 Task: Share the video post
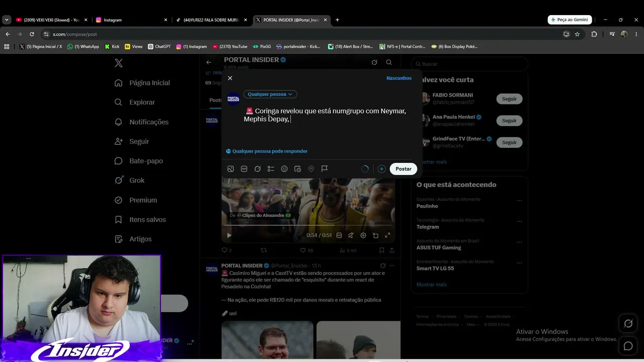pyautogui.click(x=391, y=250)
